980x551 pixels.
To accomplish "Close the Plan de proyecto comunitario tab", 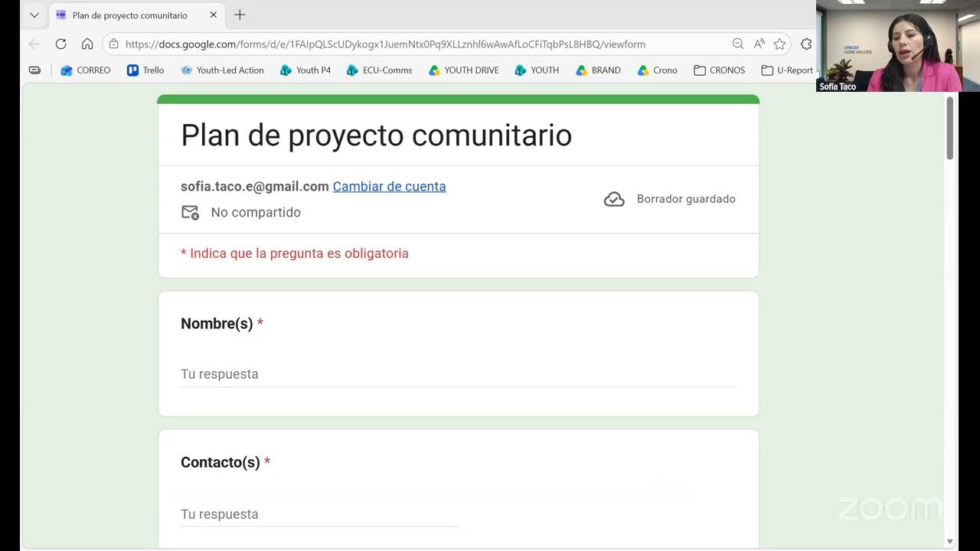I will click(x=214, y=15).
